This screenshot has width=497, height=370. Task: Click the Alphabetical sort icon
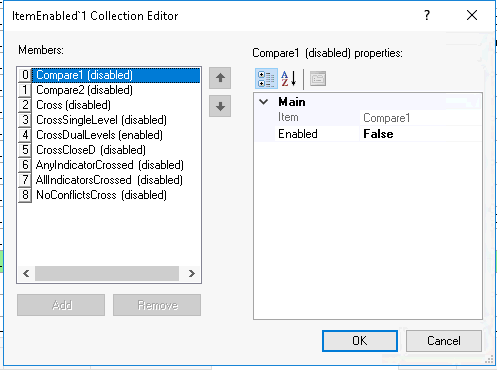288,79
